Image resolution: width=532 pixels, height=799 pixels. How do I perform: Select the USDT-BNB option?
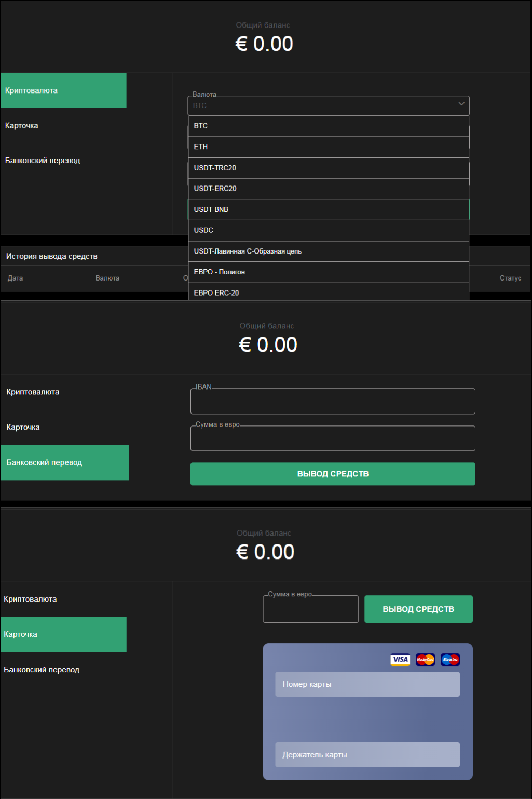pyautogui.click(x=329, y=209)
